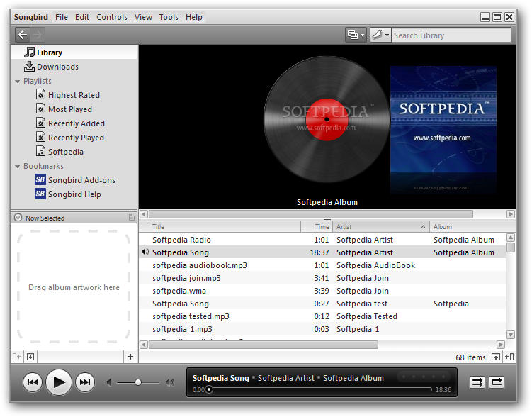This screenshot has width=532, height=417.
Task: Toggle the display pane below service pane
Action: (x=30, y=357)
